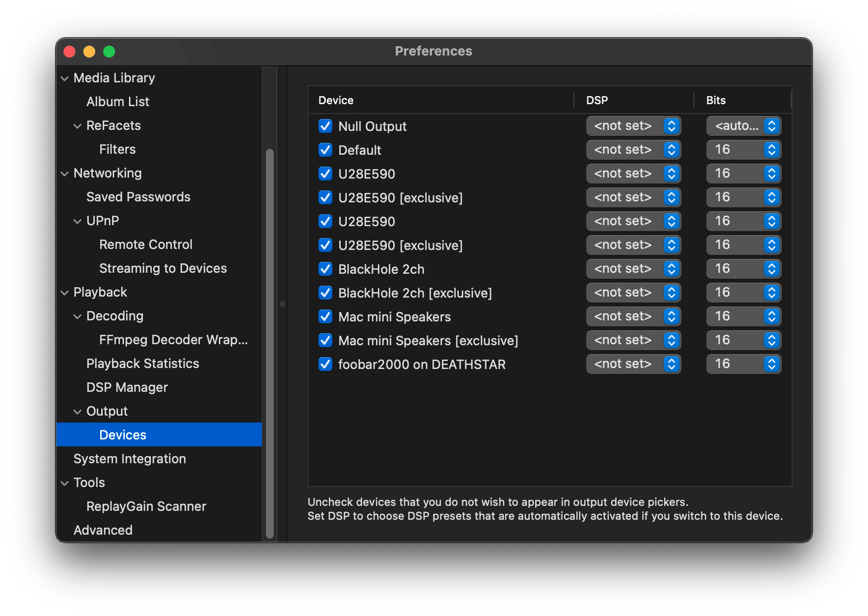This screenshot has height=616, width=868.
Task: Click the DSP column header
Action: [x=633, y=100]
